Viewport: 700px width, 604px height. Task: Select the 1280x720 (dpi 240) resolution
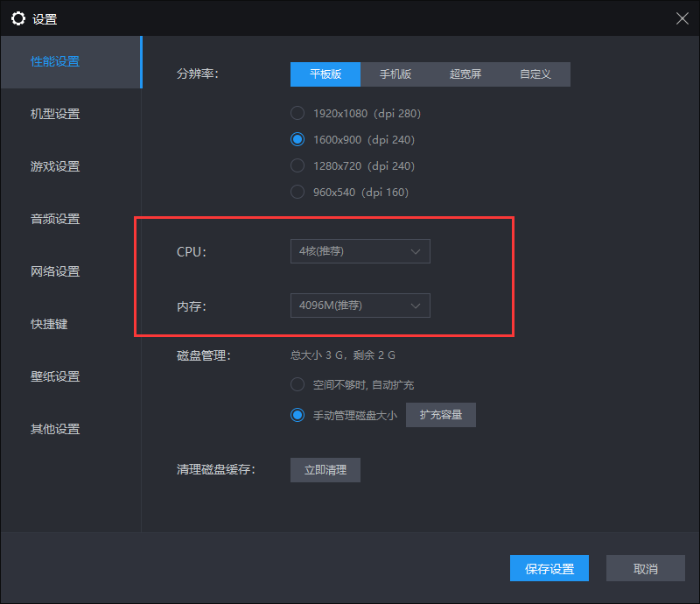point(297,165)
